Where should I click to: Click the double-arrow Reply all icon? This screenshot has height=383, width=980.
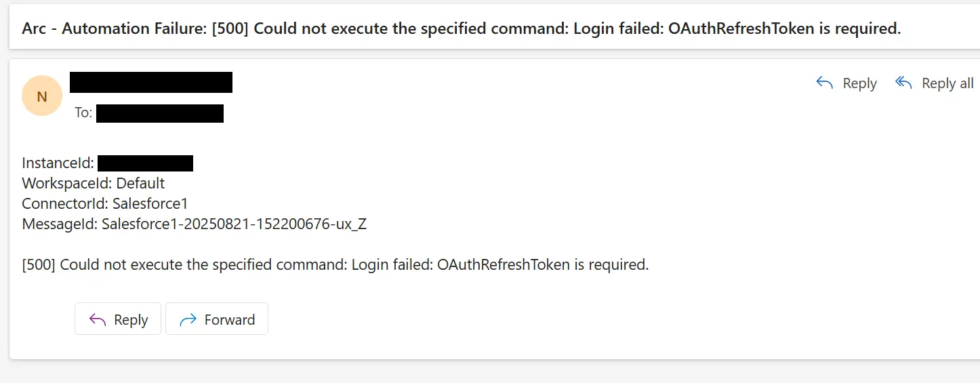[x=903, y=83]
